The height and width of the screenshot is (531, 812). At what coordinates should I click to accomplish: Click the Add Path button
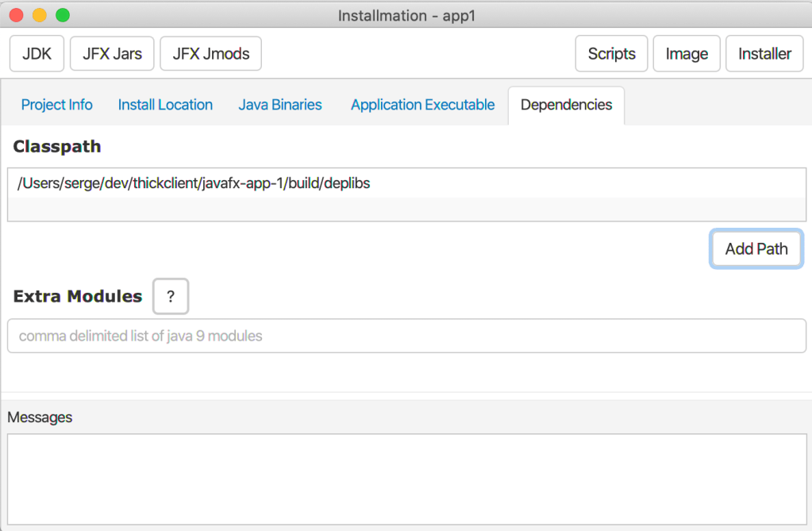point(756,249)
